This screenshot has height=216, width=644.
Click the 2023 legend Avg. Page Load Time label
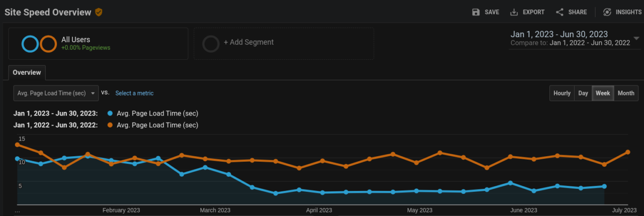[157, 114]
